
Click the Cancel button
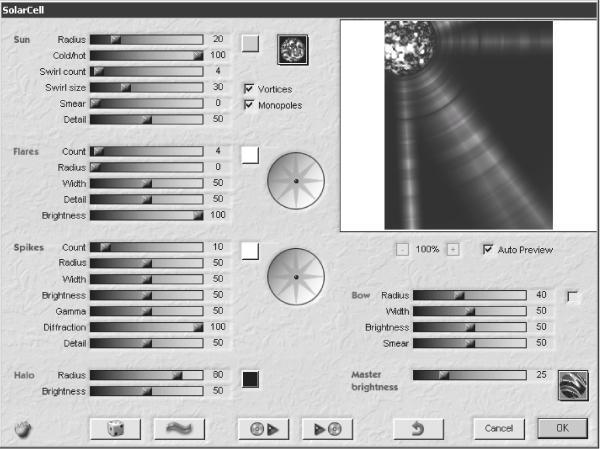point(499,428)
